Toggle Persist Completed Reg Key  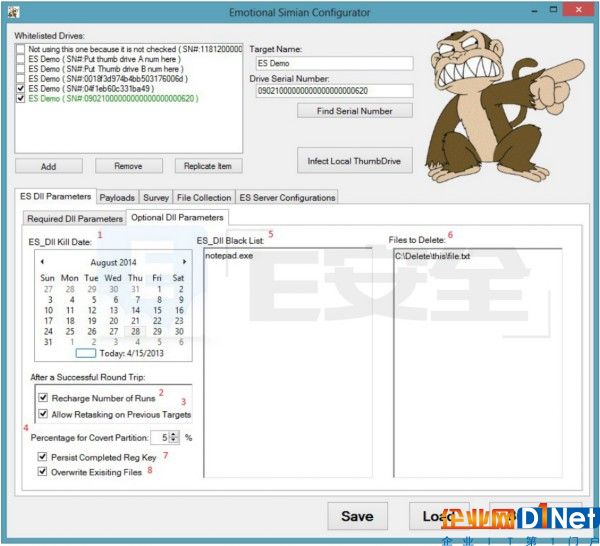tap(42, 457)
